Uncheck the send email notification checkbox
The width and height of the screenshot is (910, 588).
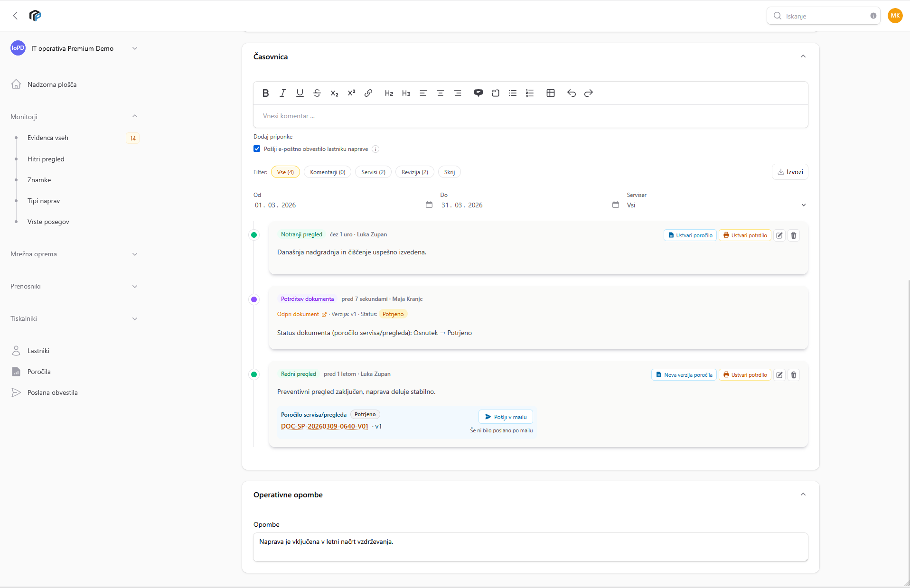[x=257, y=149]
